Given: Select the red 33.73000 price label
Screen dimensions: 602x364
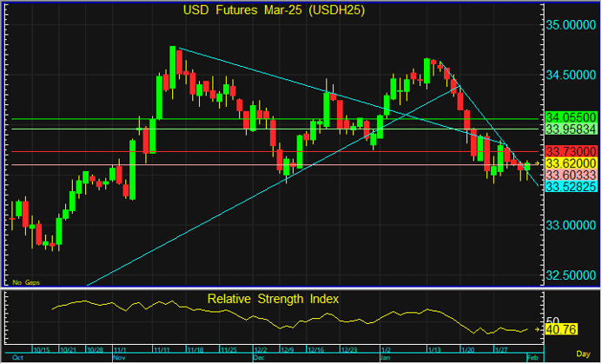Looking at the screenshot, I should (571, 151).
